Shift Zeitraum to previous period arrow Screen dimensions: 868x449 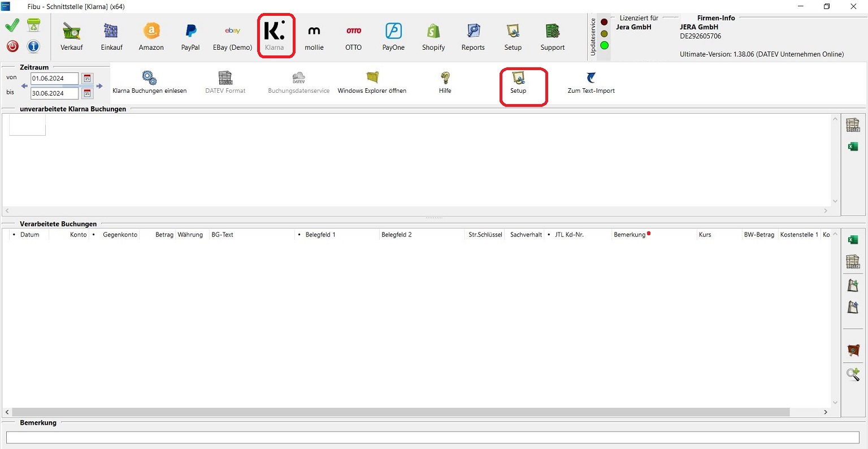click(24, 86)
